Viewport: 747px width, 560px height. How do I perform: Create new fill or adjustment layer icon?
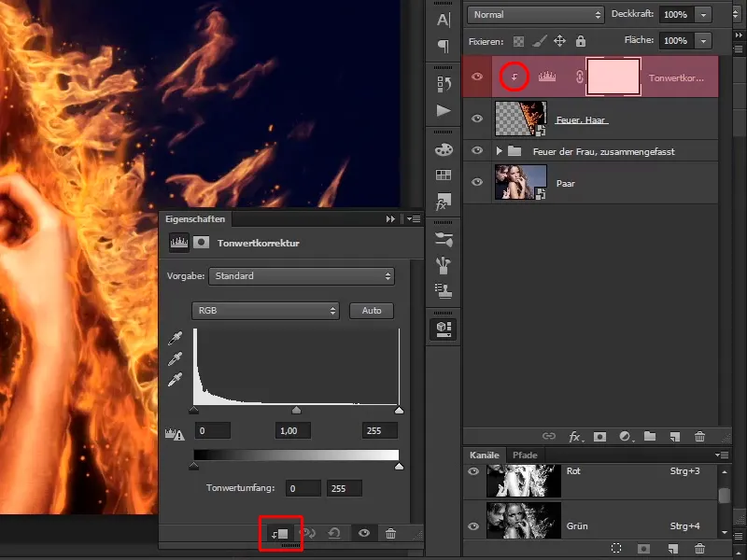coord(626,437)
